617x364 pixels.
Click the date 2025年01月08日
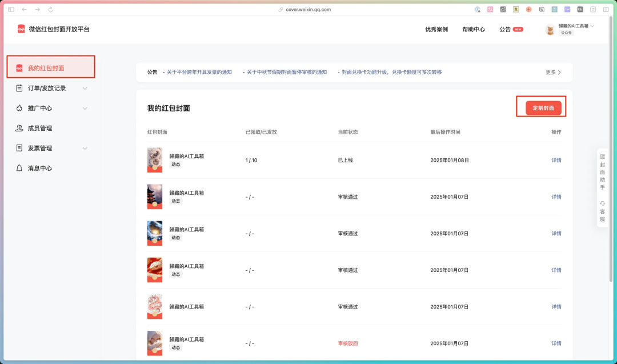(450, 160)
